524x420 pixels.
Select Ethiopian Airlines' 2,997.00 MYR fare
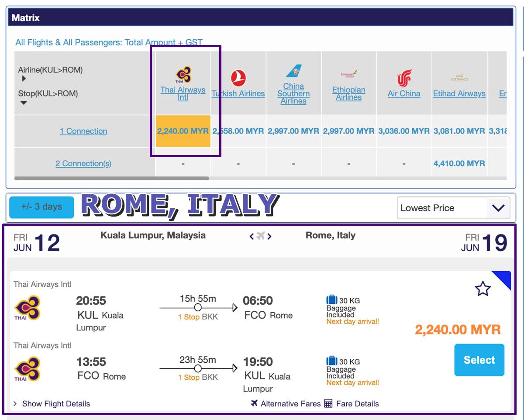(x=349, y=131)
